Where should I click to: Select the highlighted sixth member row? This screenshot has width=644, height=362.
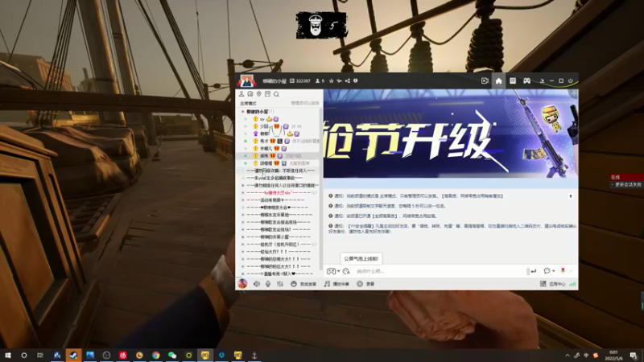tap(279, 156)
